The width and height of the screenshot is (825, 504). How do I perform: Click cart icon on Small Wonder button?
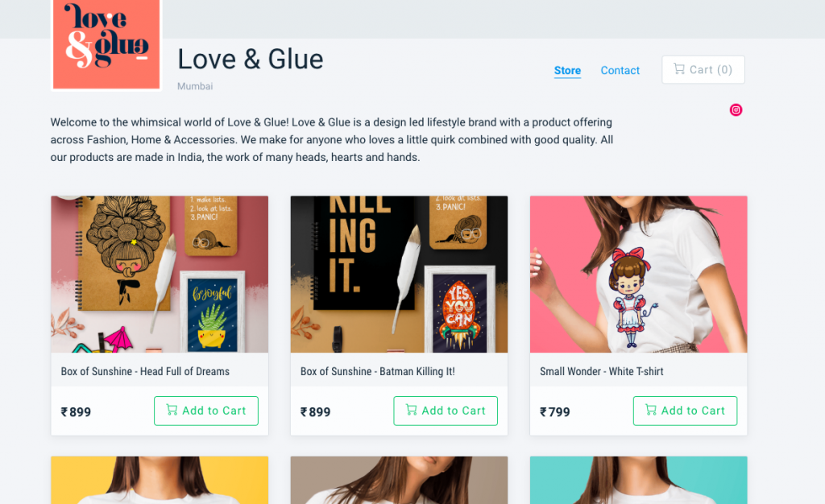pyautogui.click(x=651, y=410)
